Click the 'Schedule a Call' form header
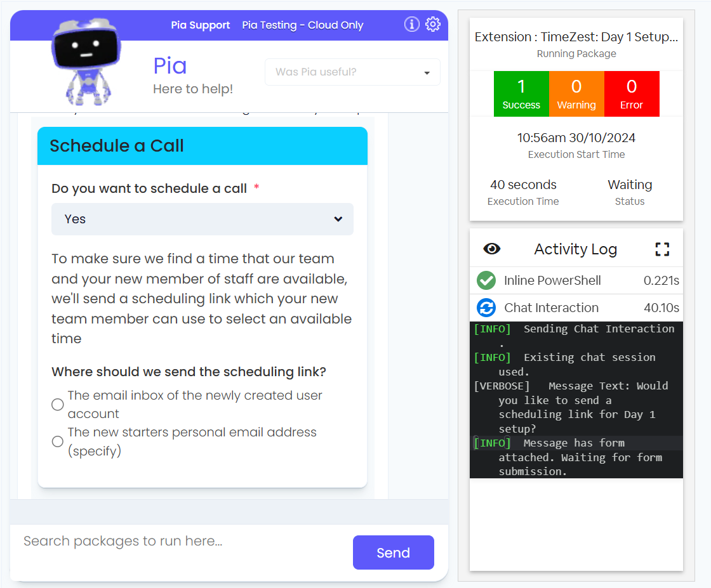The width and height of the screenshot is (711, 588). click(x=203, y=146)
